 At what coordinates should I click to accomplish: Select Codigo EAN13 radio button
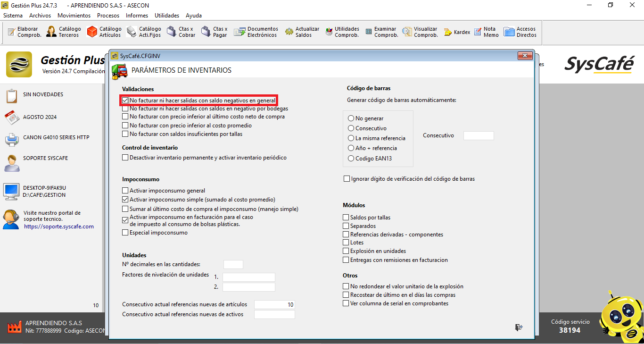click(351, 159)
